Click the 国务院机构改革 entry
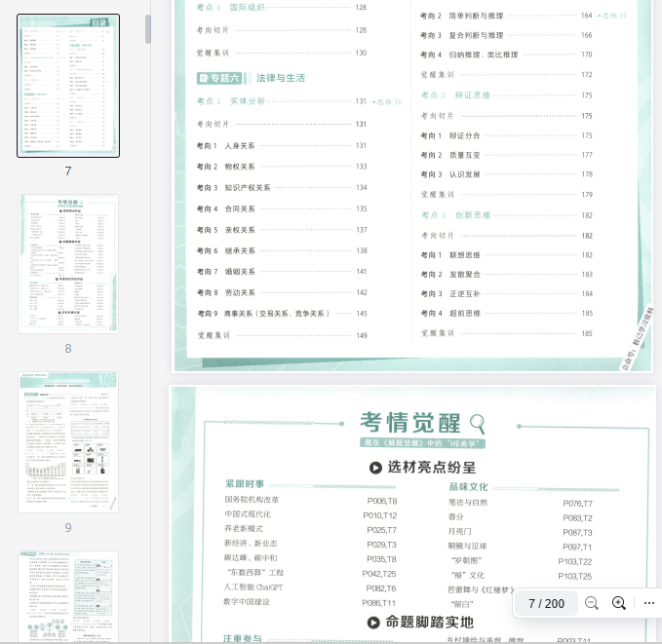Screen dimensions: 662x644 pos(252,499)
